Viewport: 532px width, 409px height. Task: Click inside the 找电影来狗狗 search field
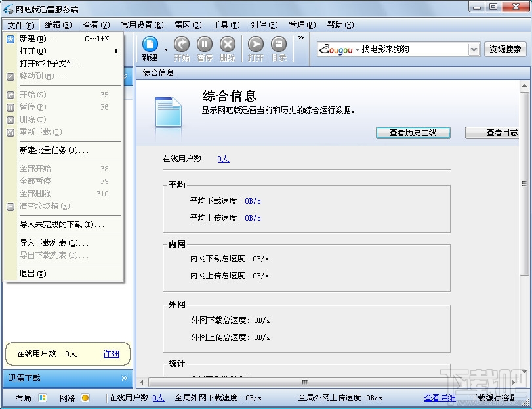pos(407,49)
